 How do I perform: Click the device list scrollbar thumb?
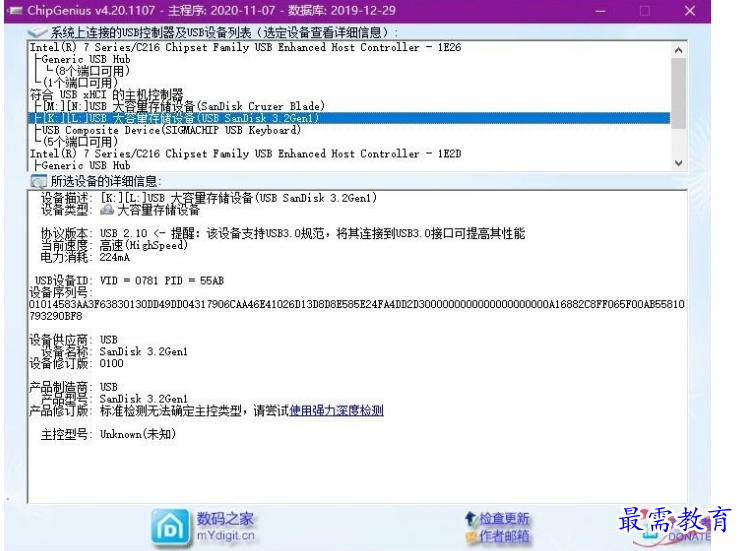pyautogui.click(x=679, y=93)
